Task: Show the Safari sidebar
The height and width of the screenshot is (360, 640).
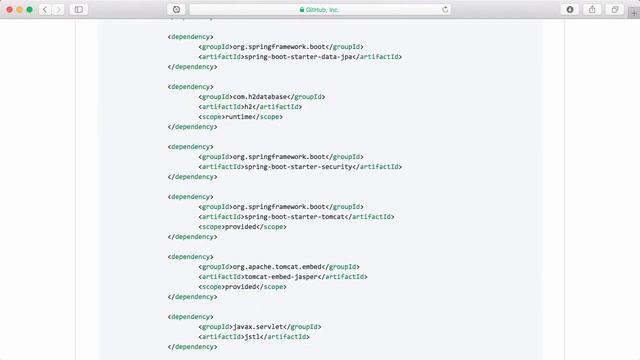Action: pos(79,9)
